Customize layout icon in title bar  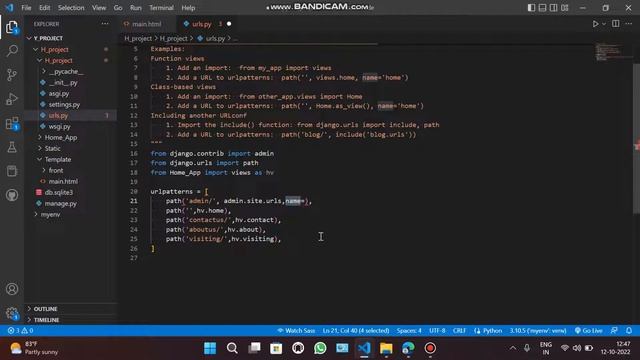pos(564,8)
